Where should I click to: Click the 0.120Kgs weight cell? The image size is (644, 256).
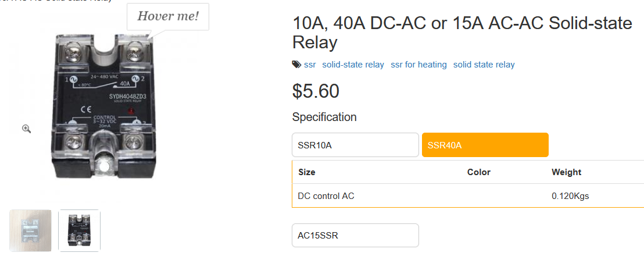570,196
